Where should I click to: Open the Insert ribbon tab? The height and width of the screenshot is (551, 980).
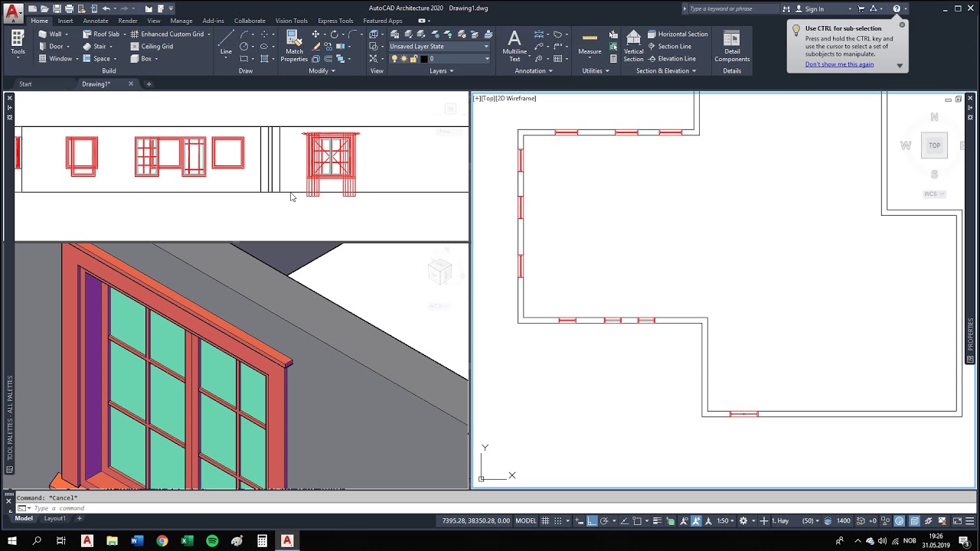point(65,21)
